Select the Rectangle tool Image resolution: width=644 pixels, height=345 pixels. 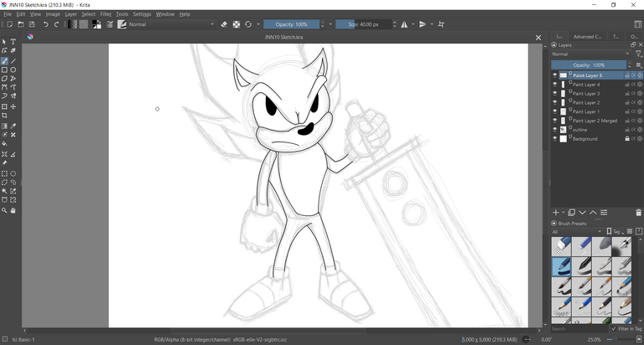click(4, 70)
